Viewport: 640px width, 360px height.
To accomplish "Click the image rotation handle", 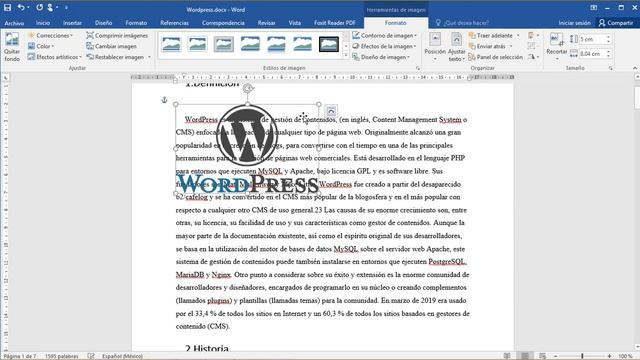I will tap(248, 88).
